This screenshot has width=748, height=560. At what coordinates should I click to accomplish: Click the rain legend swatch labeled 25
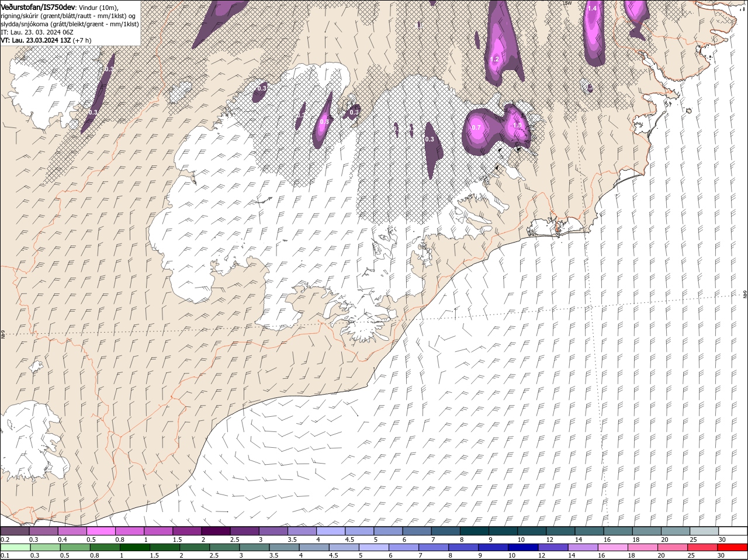(x=702, y=548)
